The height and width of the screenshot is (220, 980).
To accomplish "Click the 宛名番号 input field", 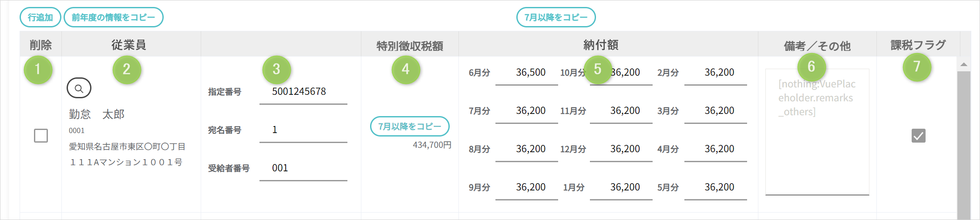I will tap(303, 130).
